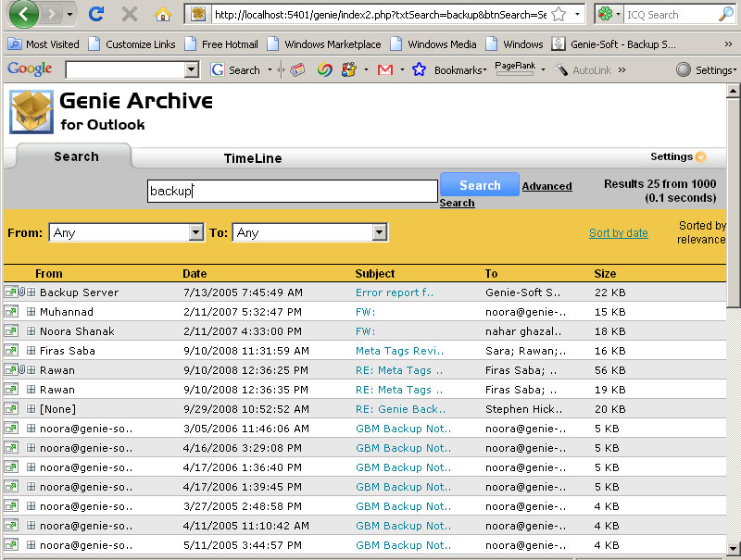The image size is (741, 560).
Task: Open the Error report subject link
Action: [x=395, y=292]
